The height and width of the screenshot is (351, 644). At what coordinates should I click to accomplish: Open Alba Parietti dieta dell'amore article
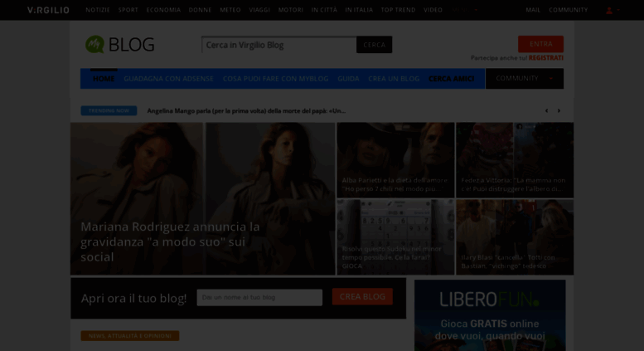pos(395,160)
